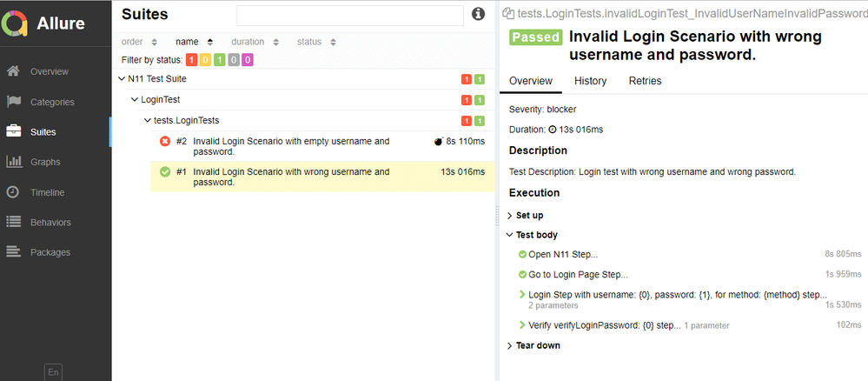This screenshot has height=381, width=868.
Task: Click the info icon beside search box
Action: (x=478, y=14)
